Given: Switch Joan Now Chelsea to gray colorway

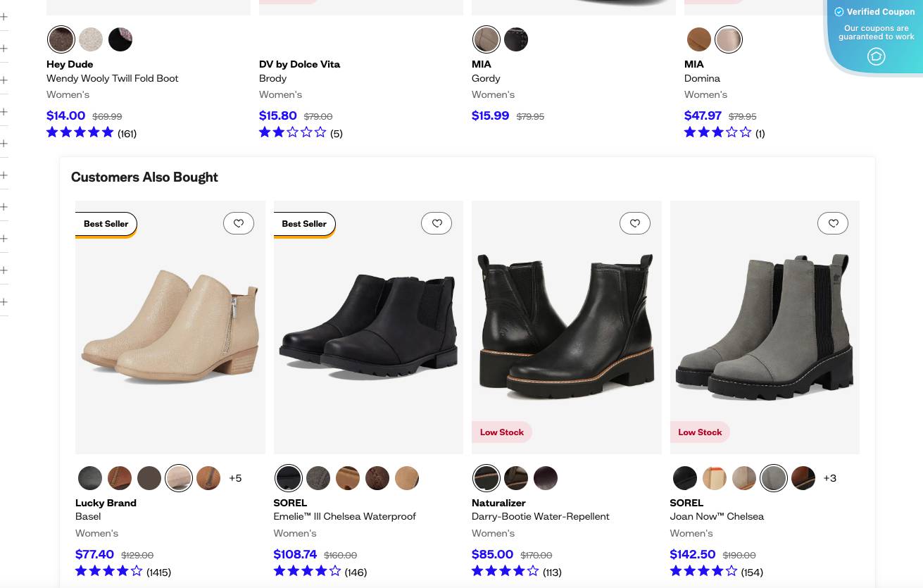Looking at the screenshot, I should coord(773,478).
